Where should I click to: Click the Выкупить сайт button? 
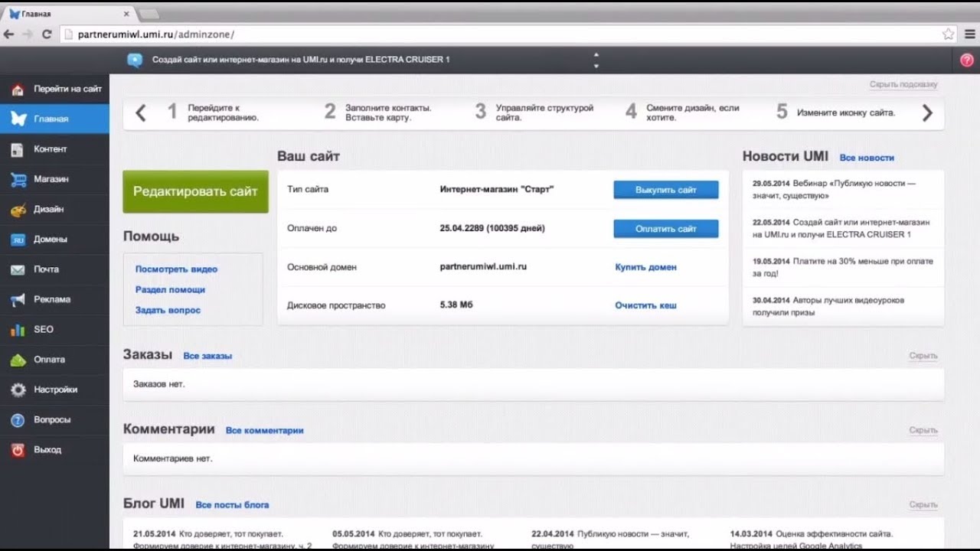coord(666,190)
